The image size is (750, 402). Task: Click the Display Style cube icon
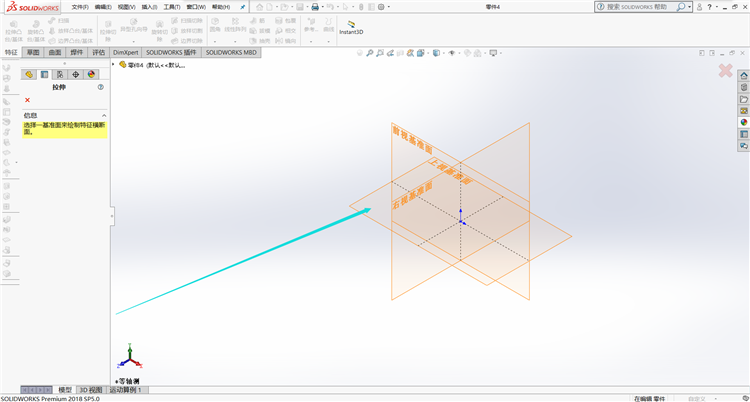coord(436,53)
